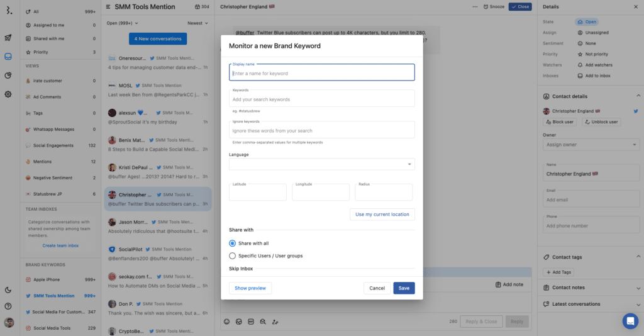Viewport: 644px width, 336px height.
Task: Collapse the Contact tags section
Action: tap(638, 257)
